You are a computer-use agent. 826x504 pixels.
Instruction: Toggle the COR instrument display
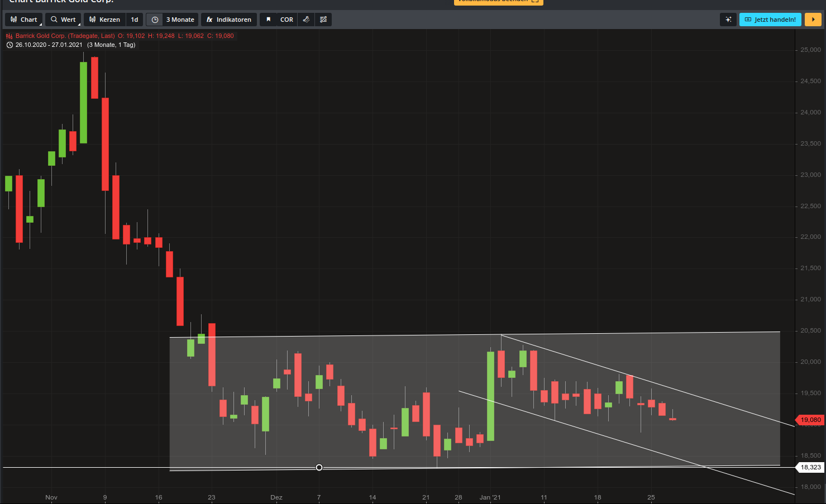(x=286, y=19)
